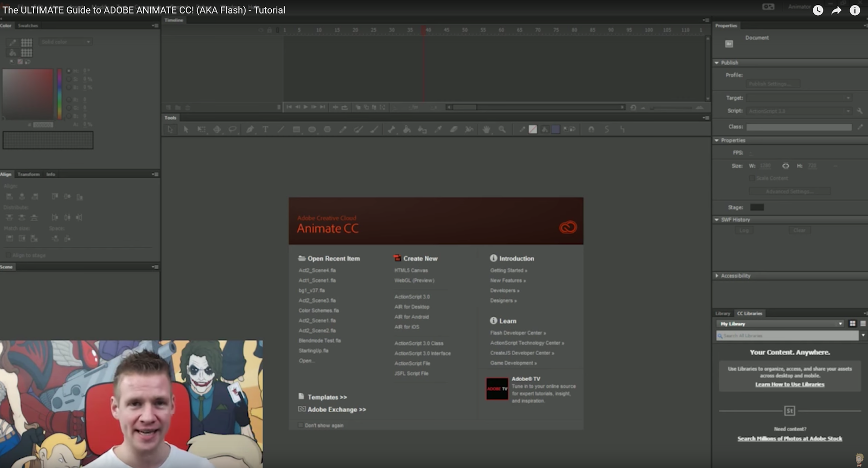This screenshot has height=468, width=868.
Task: Select the Hand tool
Action: [487, 129]
